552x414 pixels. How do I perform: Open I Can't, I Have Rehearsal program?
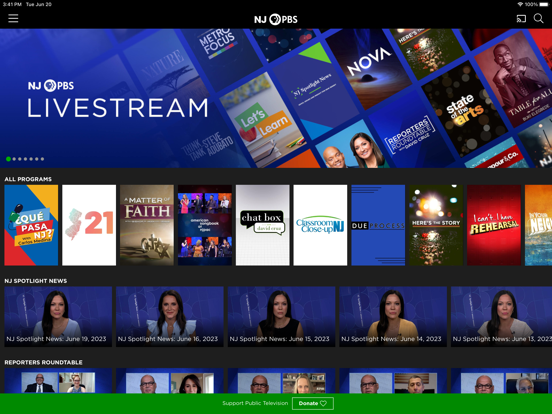494,225
